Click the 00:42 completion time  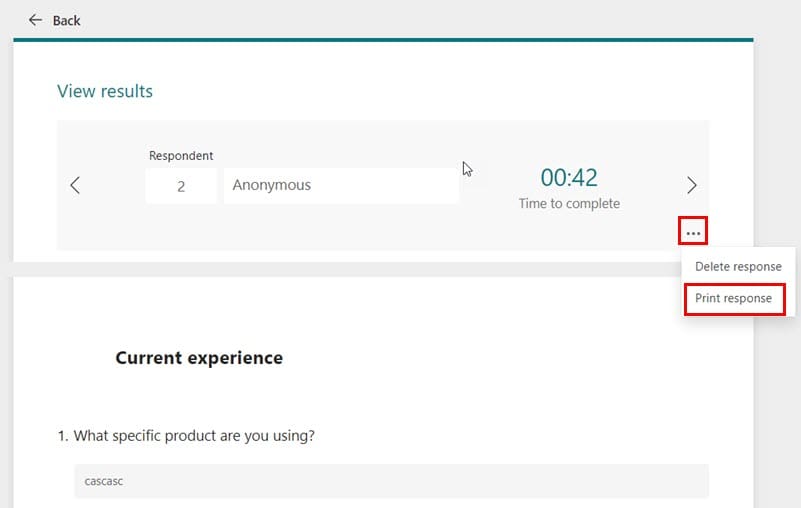point(569,178)
